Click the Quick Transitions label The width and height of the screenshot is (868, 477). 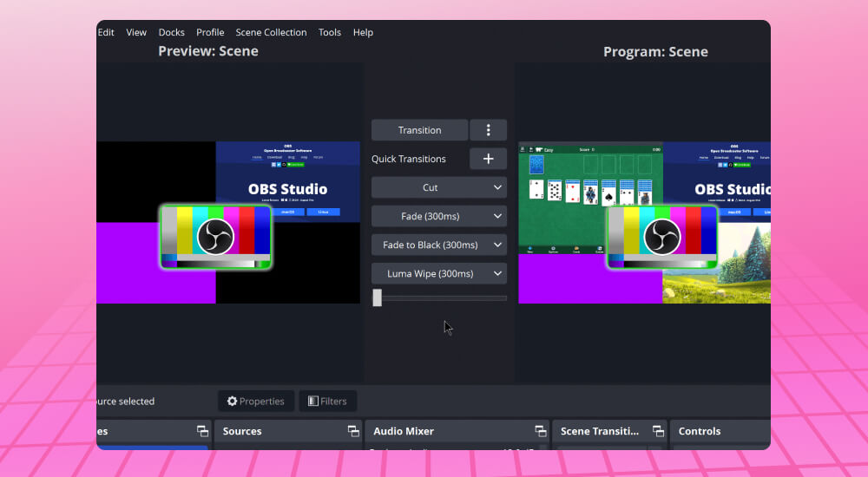point(409,159)
